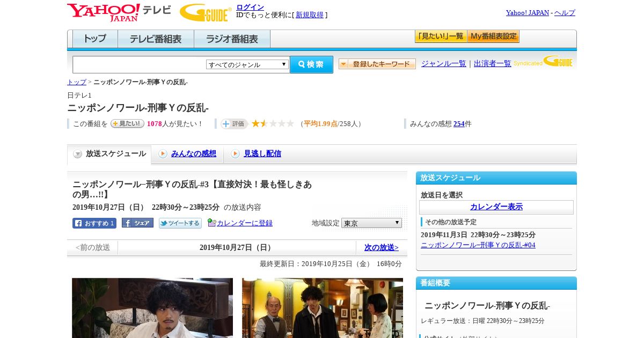Click the calendar icon beside カレンダーに登録

211,223
